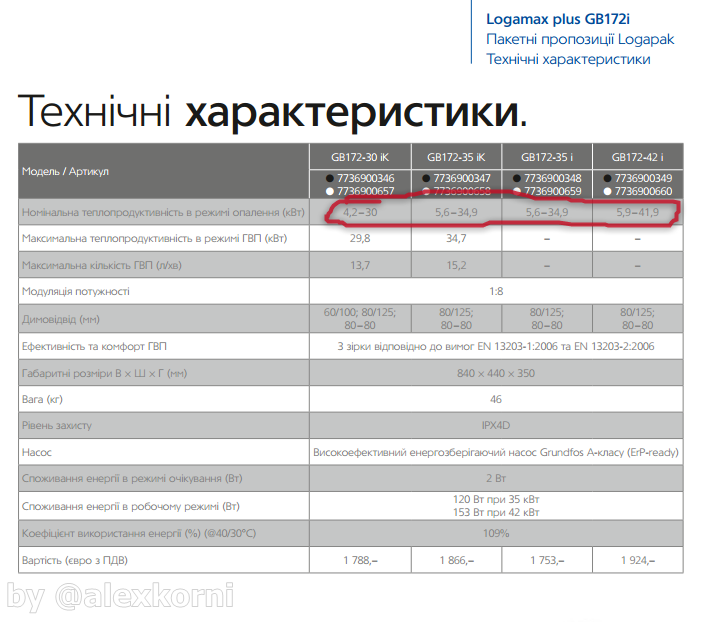
Task: Click the white dot beside 7736900657
Action: (330, 191)
